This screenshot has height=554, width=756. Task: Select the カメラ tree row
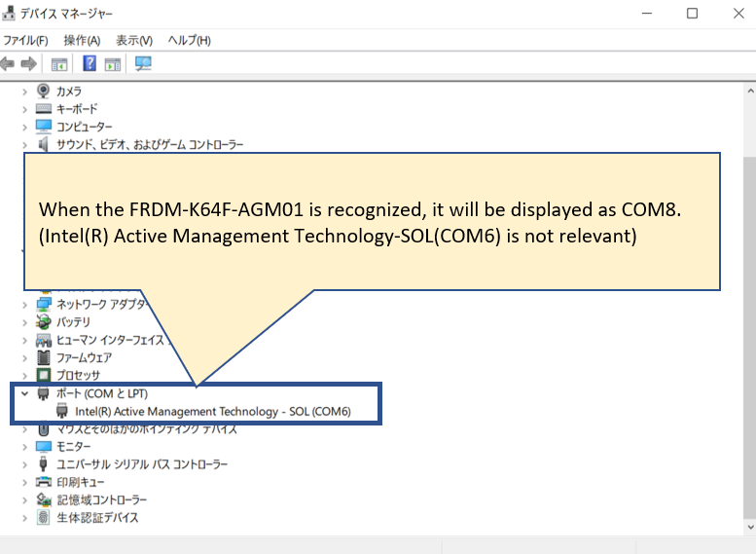point(69,92)
